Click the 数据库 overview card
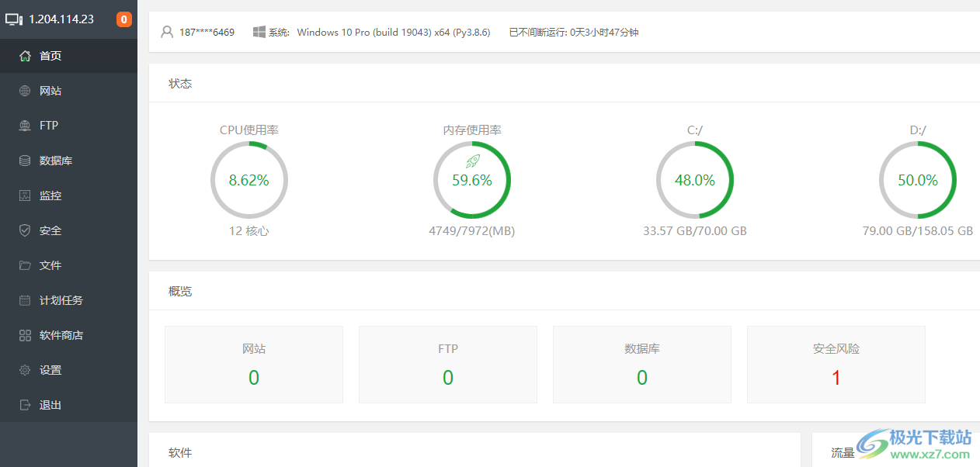Image resolution: width=980 pixels, height=467 pixels. click(x=642, y=365)
